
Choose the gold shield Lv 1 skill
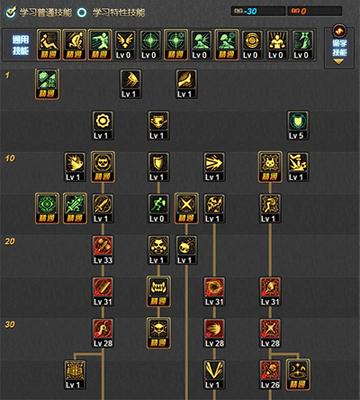pyautogui.click(x=159, y=167)
